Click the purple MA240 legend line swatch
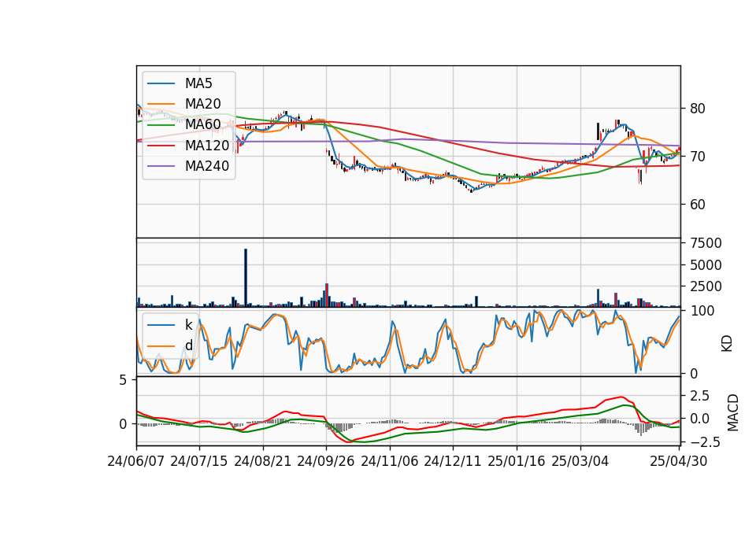This screenshot has height=543, width=756. [161, 166]
